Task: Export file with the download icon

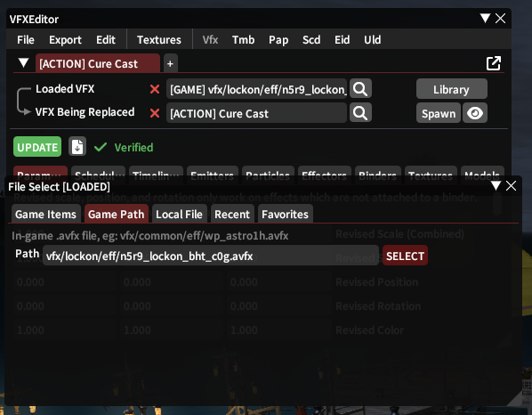Action: pos(77,147)
